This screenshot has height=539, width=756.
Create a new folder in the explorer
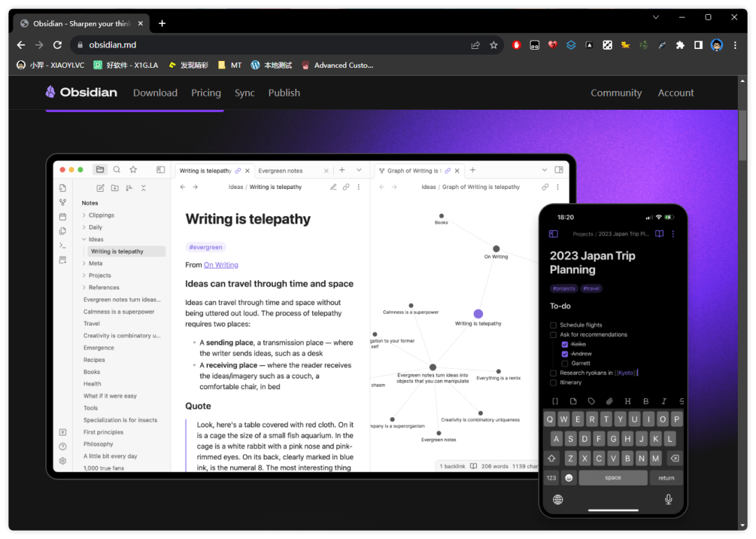coord(115,188)
